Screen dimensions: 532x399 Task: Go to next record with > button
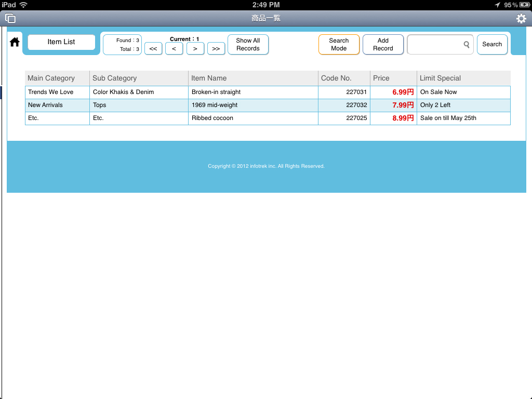(195, 49)
